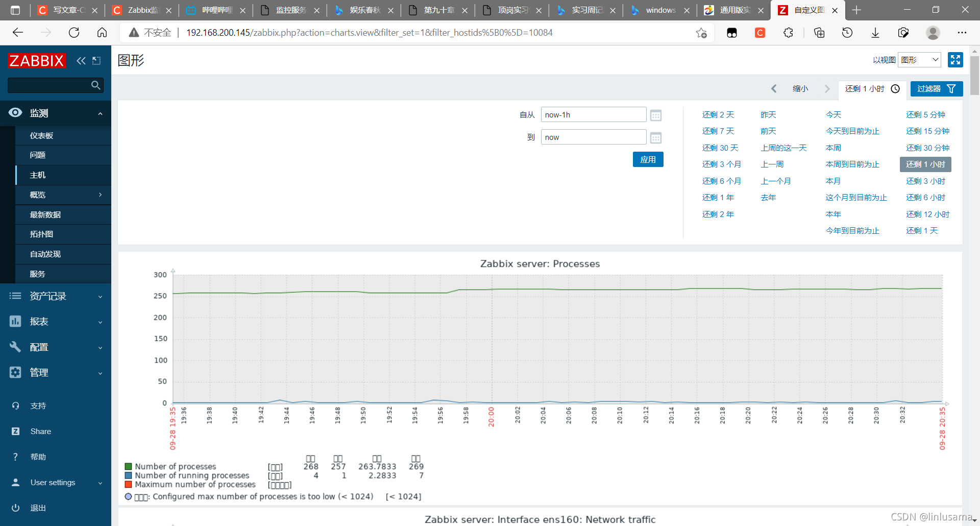Open browser downloads icon
The height and width of the screenshot is (526, 980).
tap(875, 33)
